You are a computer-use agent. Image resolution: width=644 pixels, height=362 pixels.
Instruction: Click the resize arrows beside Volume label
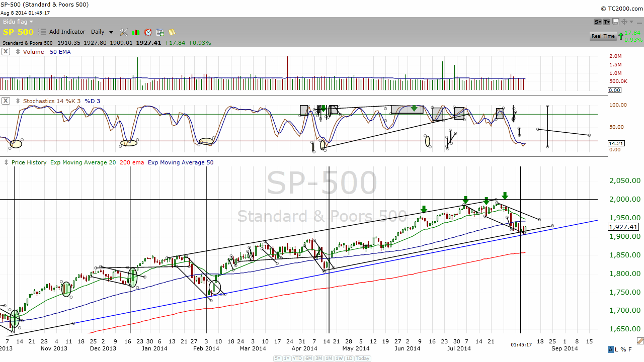18,52
